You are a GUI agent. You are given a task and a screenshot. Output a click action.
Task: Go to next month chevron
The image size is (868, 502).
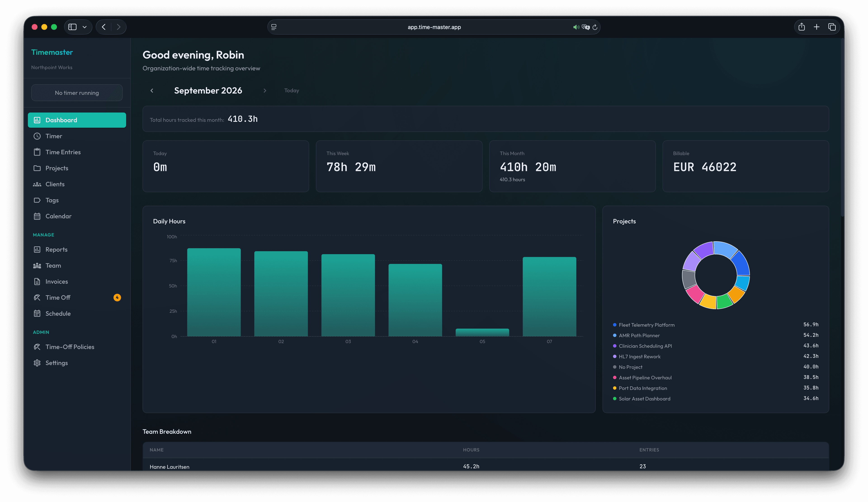265,91
